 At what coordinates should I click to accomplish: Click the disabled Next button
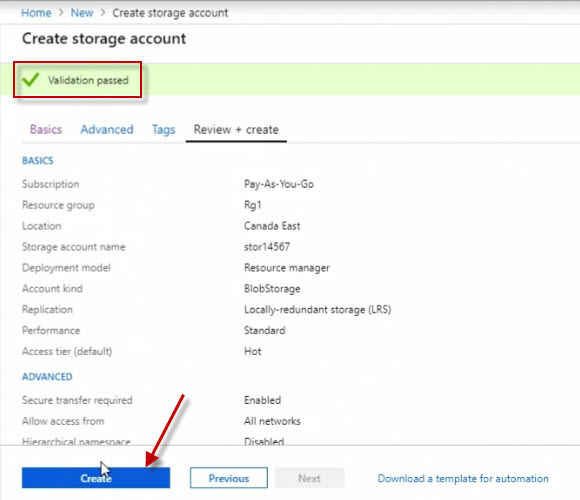[x=309, y=478]
